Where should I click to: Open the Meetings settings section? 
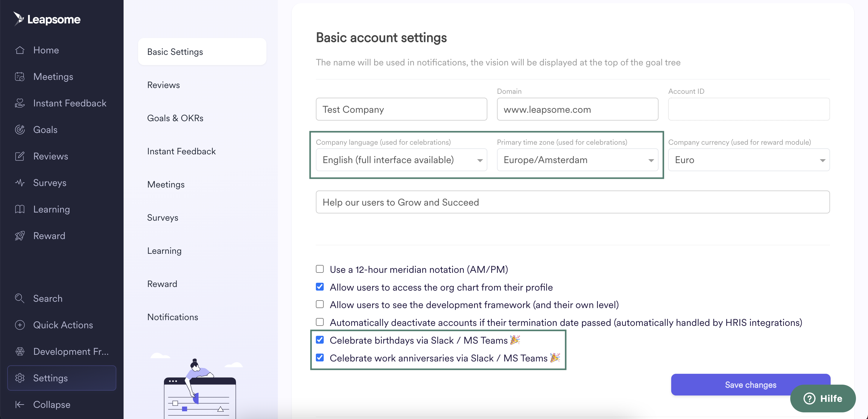166,184
